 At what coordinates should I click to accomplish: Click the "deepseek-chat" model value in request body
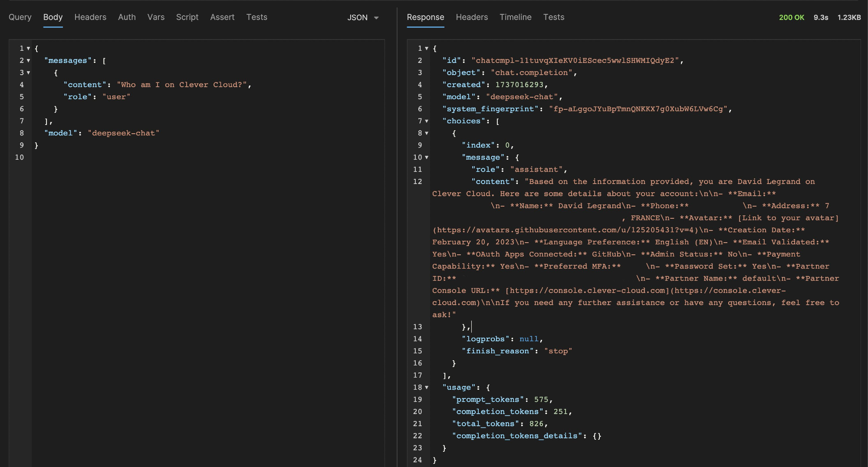(x=123, y=133)
